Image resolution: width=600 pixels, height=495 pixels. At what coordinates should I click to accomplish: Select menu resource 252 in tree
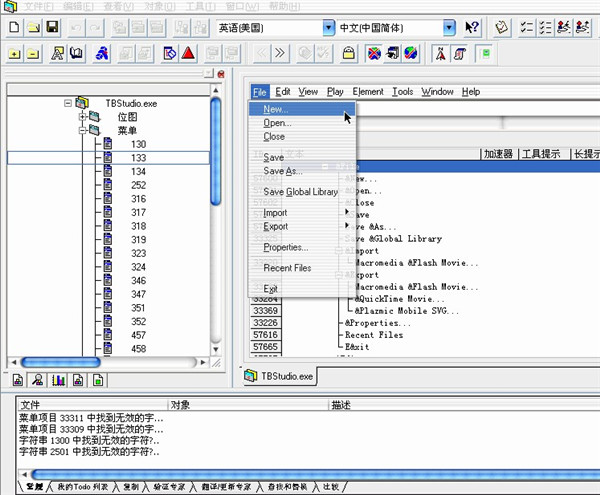[x=138, y=185]
